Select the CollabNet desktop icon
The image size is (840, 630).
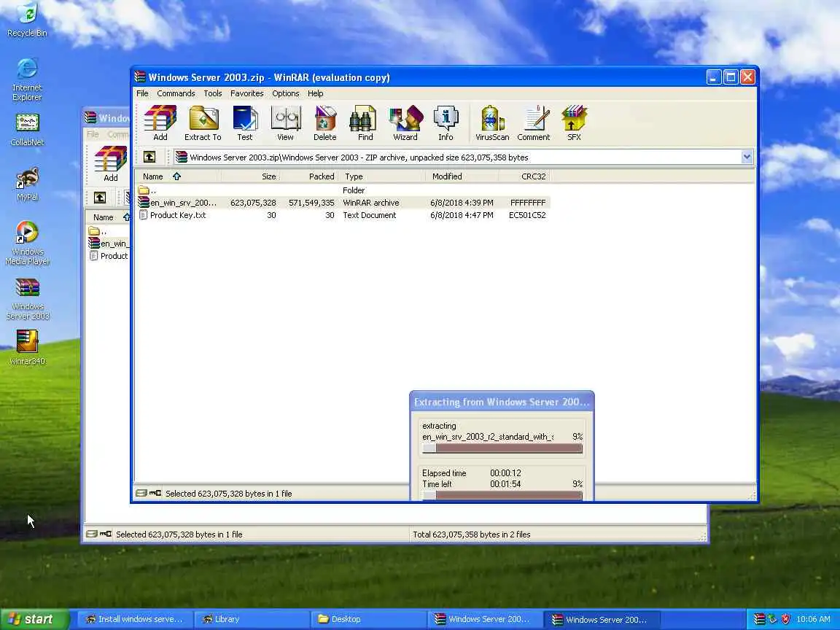coord(27,131)
